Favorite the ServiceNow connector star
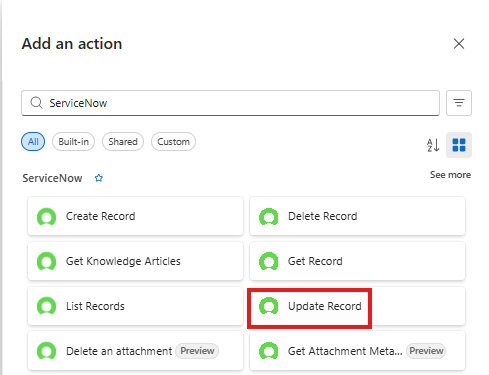Viewport: 489px width, 375px height. (99, 178)
